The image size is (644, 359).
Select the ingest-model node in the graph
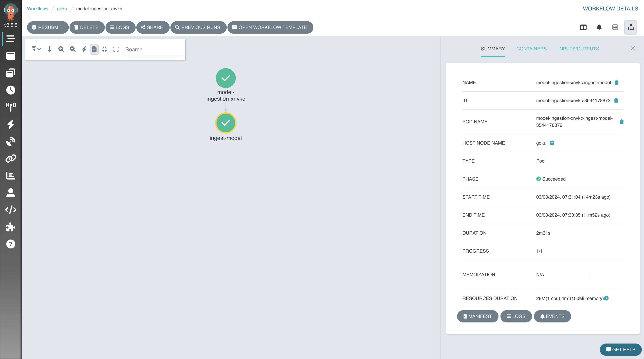(225, 123)
